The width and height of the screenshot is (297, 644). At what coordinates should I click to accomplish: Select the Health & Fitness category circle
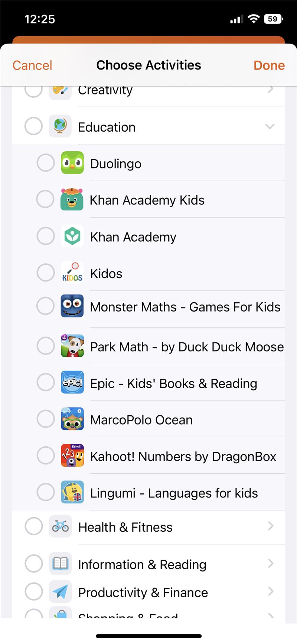(x=33, y=527)
